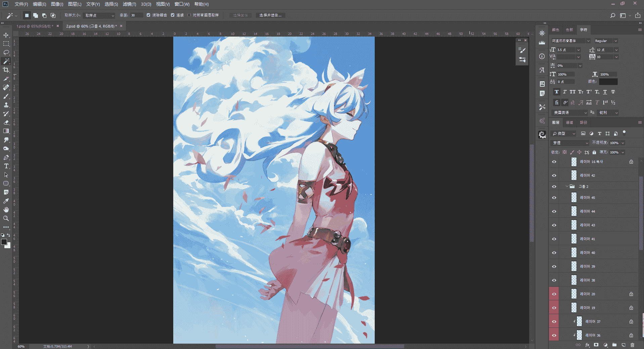Click the delete layer trash icon
The image size is (644, 349).
pos(632,345)
